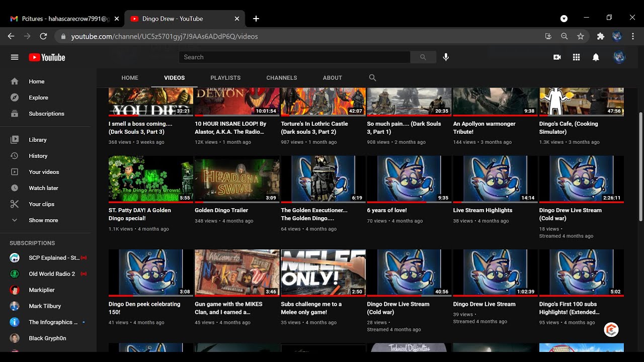Switch to the PLAYLISTS tab

tap(225, 78)
